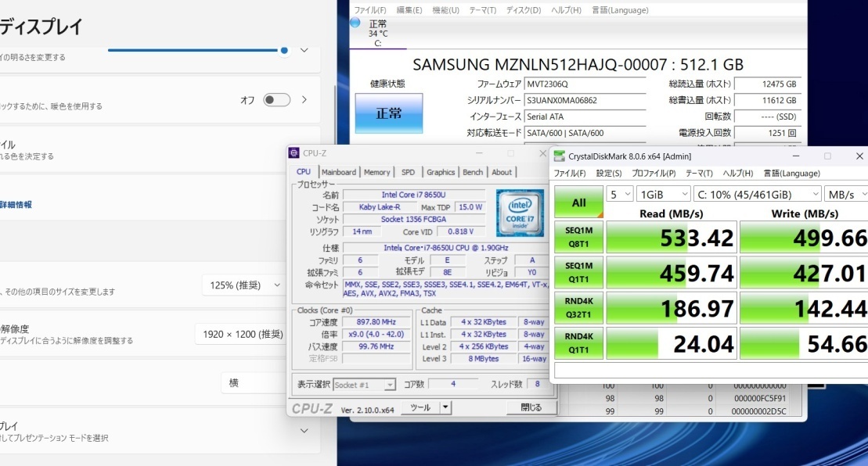Click the 499.66 write result cell

[805, 238]
